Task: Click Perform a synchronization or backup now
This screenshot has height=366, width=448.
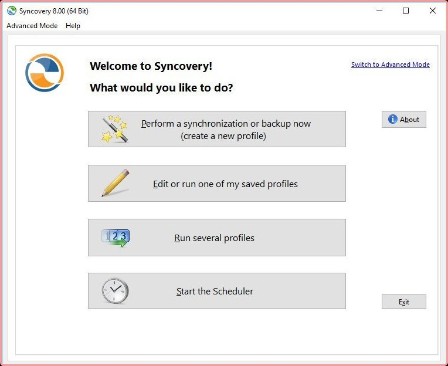Action: coord(217,129)
